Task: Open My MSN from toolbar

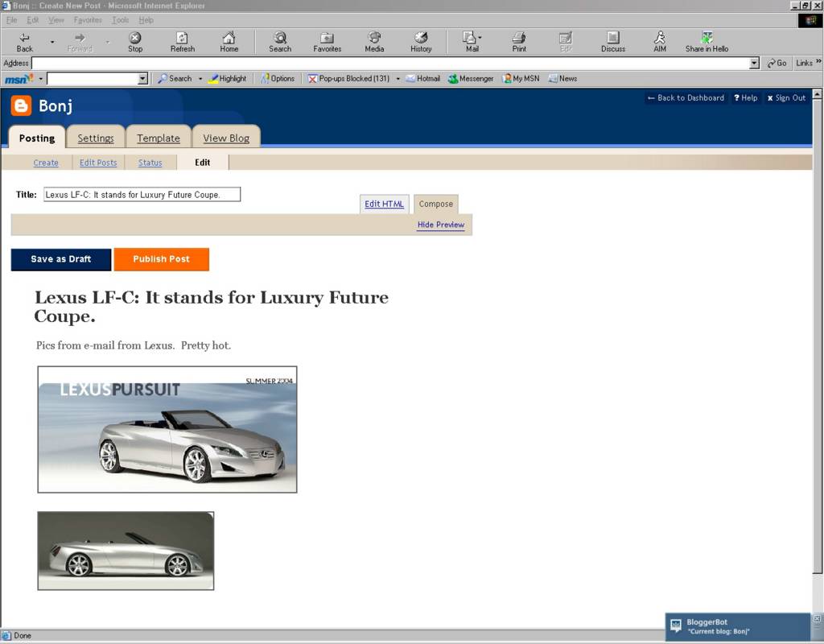Action: (521, 79)
